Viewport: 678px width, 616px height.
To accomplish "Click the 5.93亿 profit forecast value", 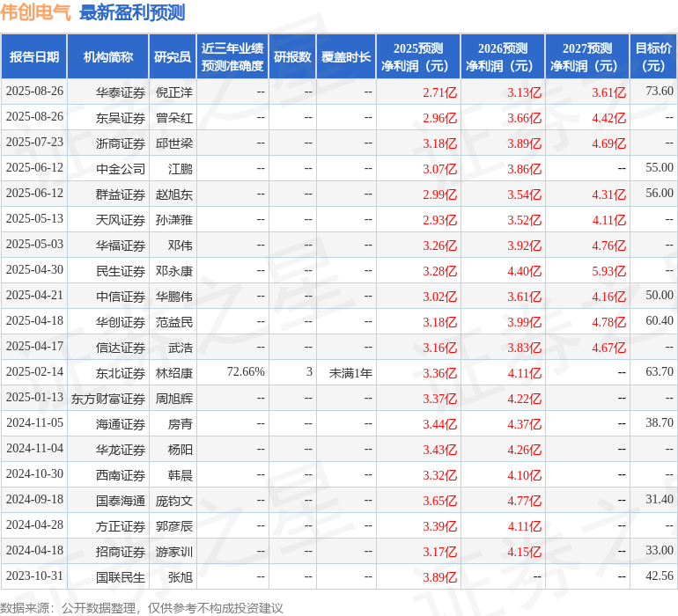I will coord(608,270).
